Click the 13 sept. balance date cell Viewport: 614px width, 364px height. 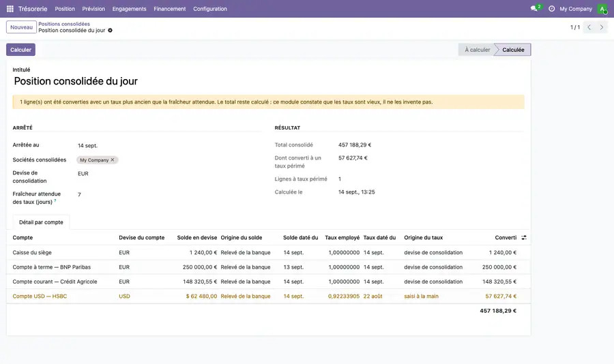point(293,267)
